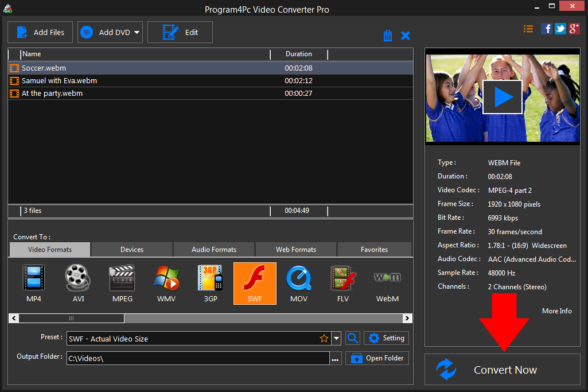Play the video preview

pos(503,96)
